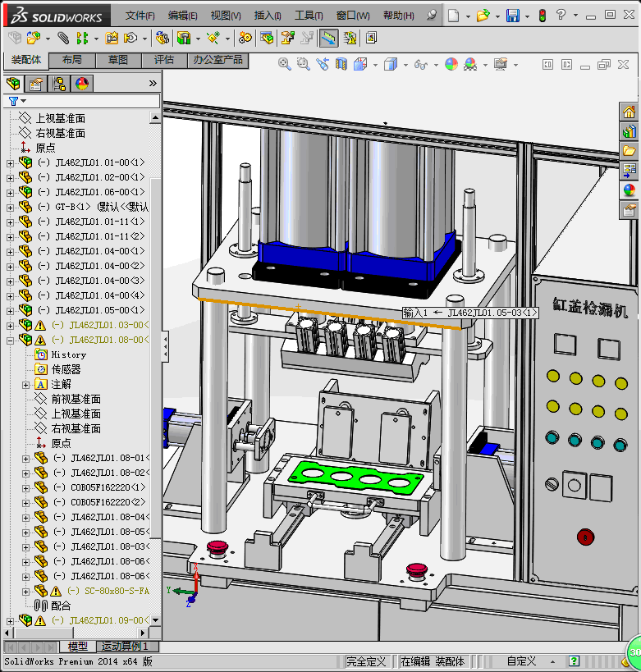Open SolidWorks Resources home task pane
Image resolution: width=641 pixels, height=672 pixels.
point(629,112)
